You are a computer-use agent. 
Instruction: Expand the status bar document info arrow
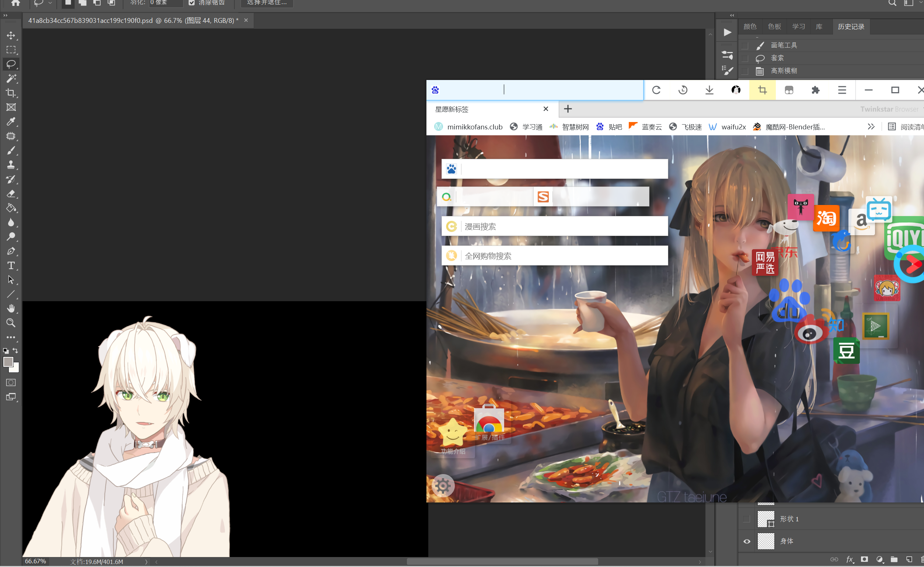click(x=146, y=562)
